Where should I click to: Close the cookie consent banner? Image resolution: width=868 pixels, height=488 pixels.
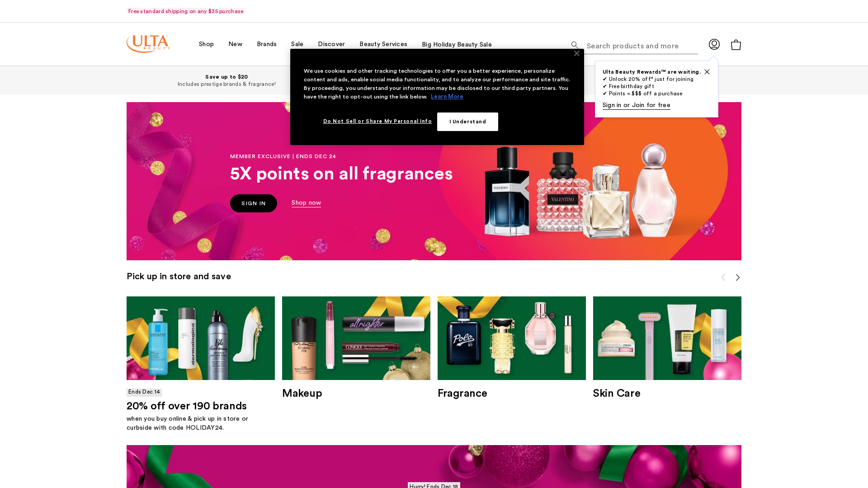click(x=577, y=53)
